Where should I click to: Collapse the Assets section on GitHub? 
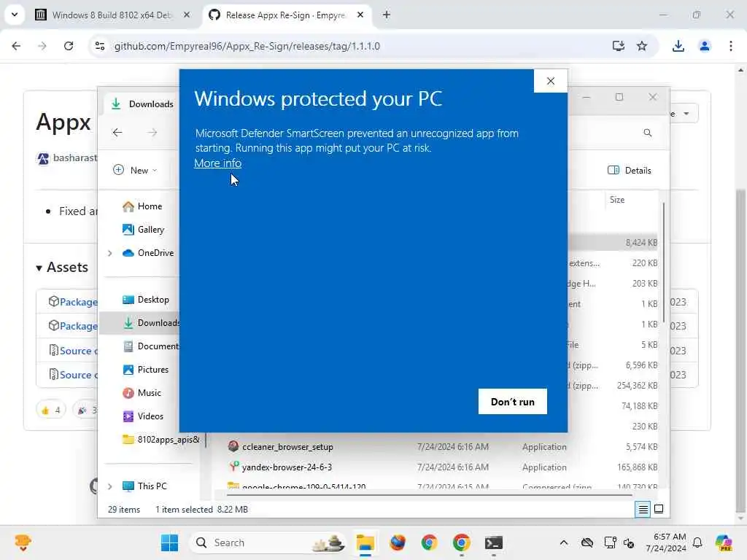[62, 267]
